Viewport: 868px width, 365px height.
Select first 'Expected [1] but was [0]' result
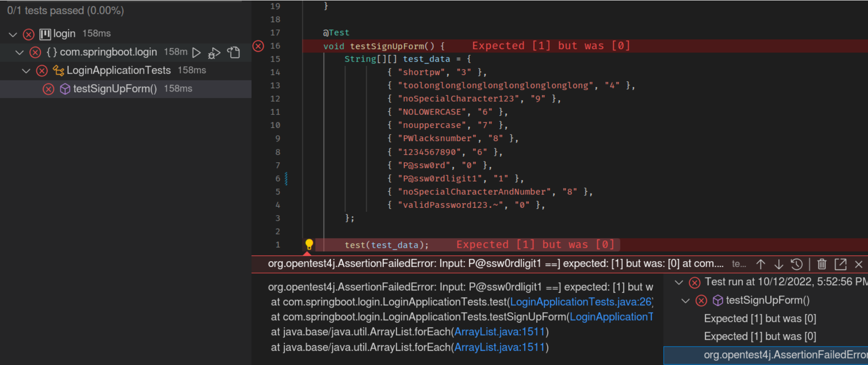point(760,319)
